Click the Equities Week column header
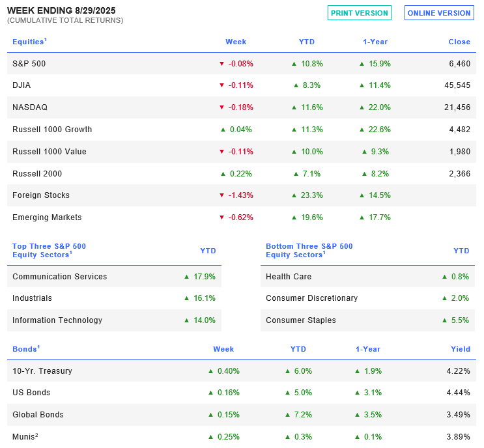The image size is (484, 448). (x=236, y=42)
